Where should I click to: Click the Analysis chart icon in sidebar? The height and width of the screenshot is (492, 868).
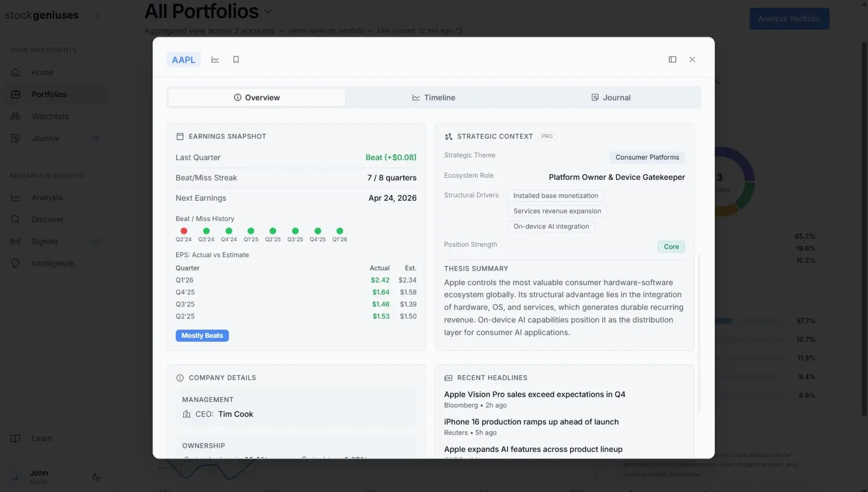pos(15,197)
